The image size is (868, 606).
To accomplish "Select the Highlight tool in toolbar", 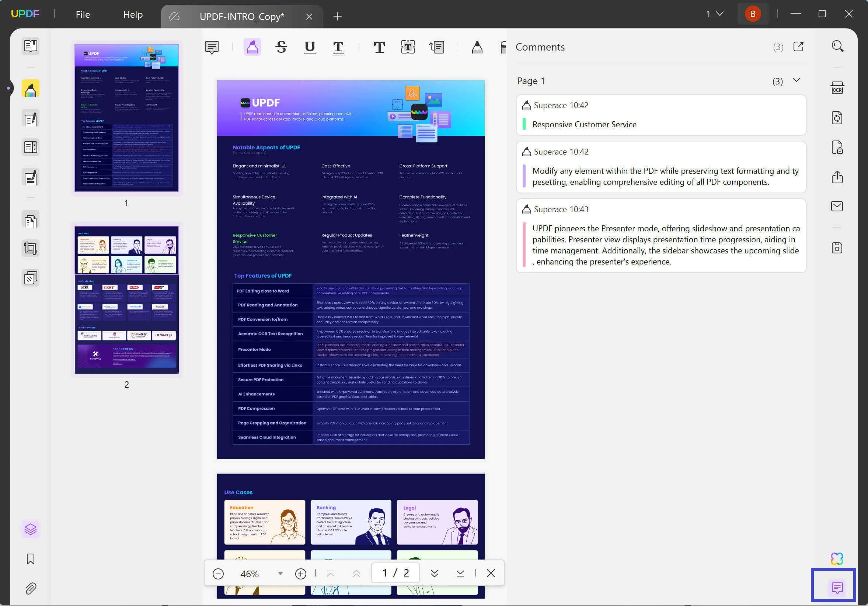I will [x=252, y=47].
